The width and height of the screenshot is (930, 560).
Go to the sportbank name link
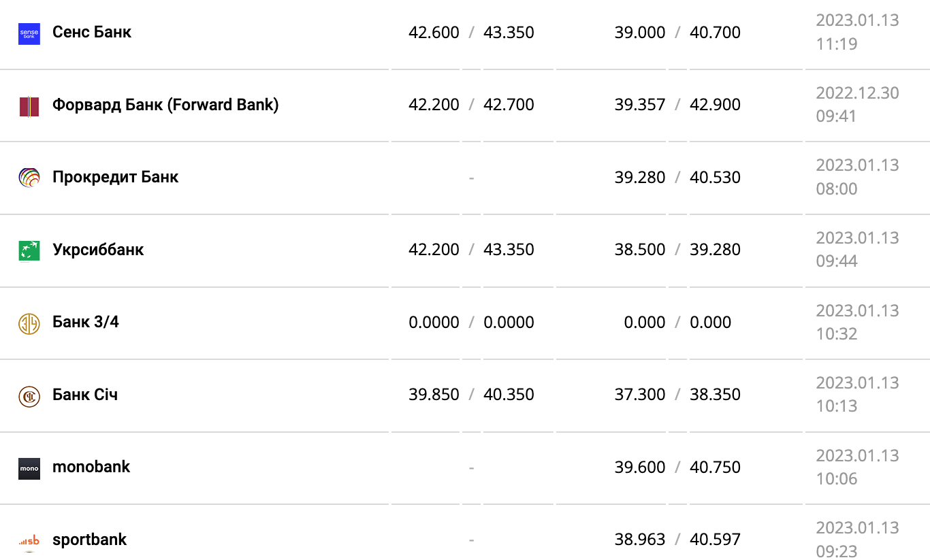(x=89, y=540)
